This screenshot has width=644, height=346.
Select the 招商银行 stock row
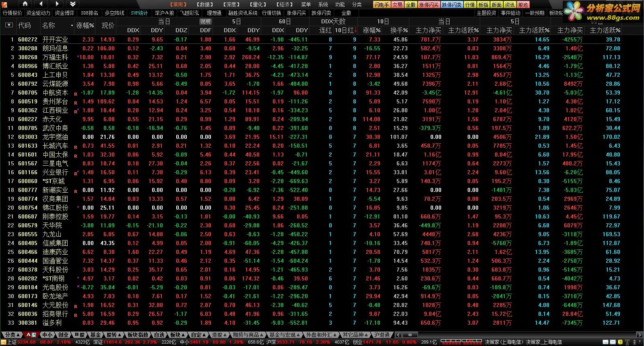pos(310,314)
